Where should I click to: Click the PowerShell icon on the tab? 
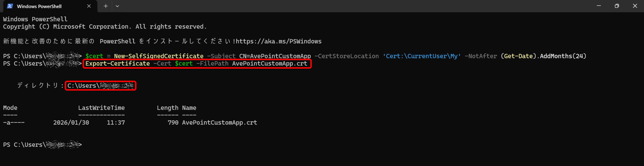pyautogui.click(x=10, y=6)
